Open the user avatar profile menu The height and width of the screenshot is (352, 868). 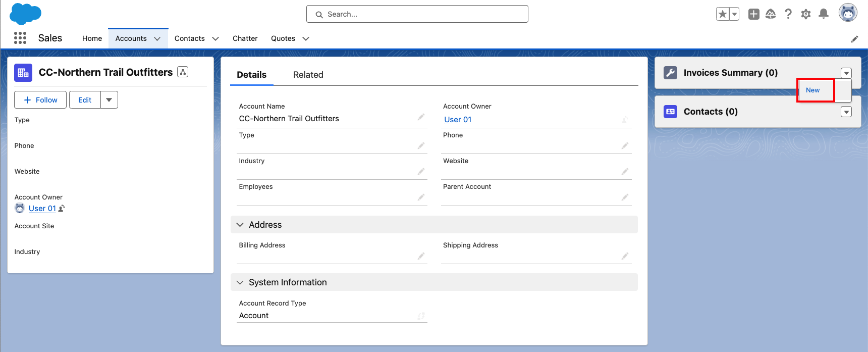pyautogui.click(x=848, y=13)
